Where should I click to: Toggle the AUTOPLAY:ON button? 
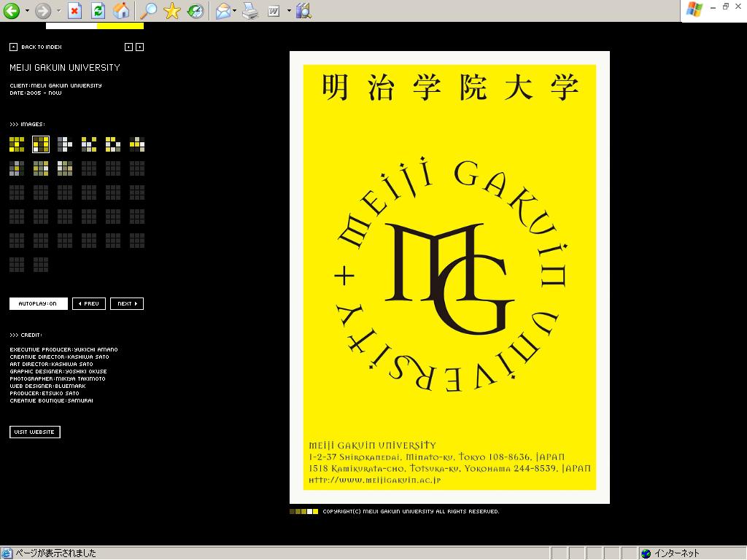[x=38, y=304]
